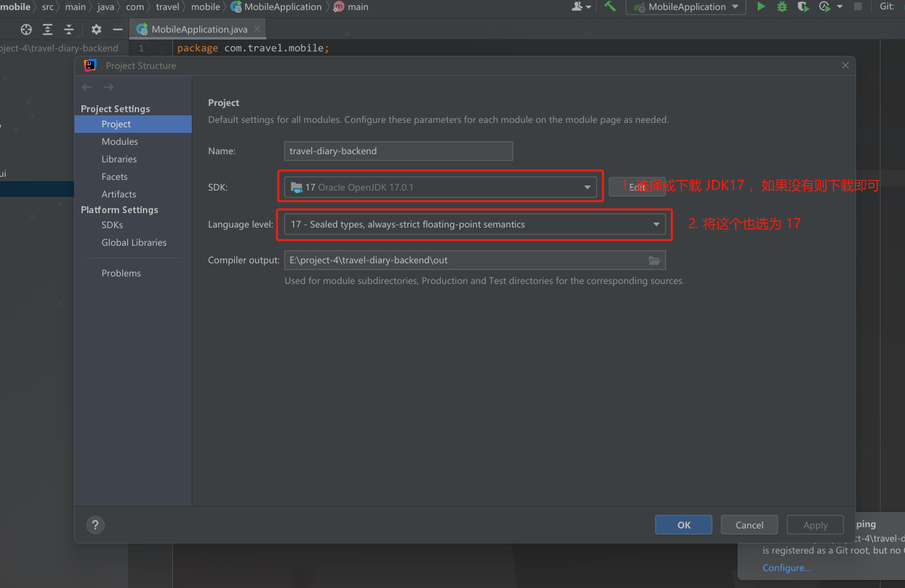Click 'java' breadcrumb in navigation bar
This screenshot has height=588, width=905.
(106, 7)
